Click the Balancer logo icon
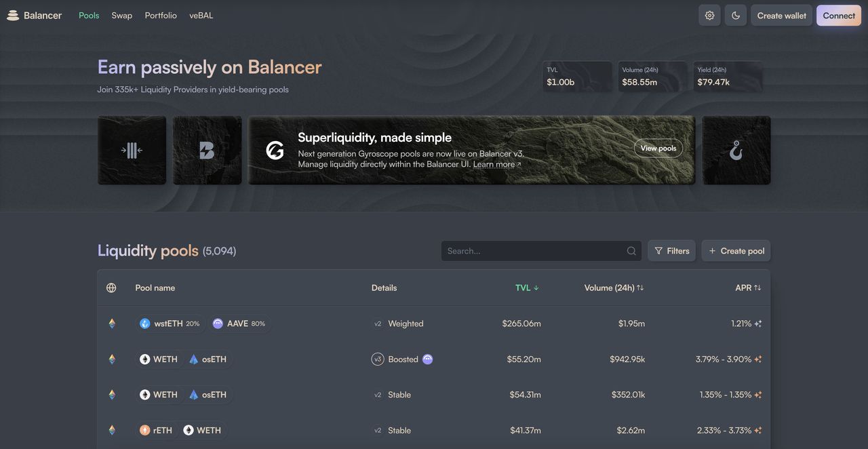Image resolution: width=868 pixels, height=449 pixels. tap(13, 16)
